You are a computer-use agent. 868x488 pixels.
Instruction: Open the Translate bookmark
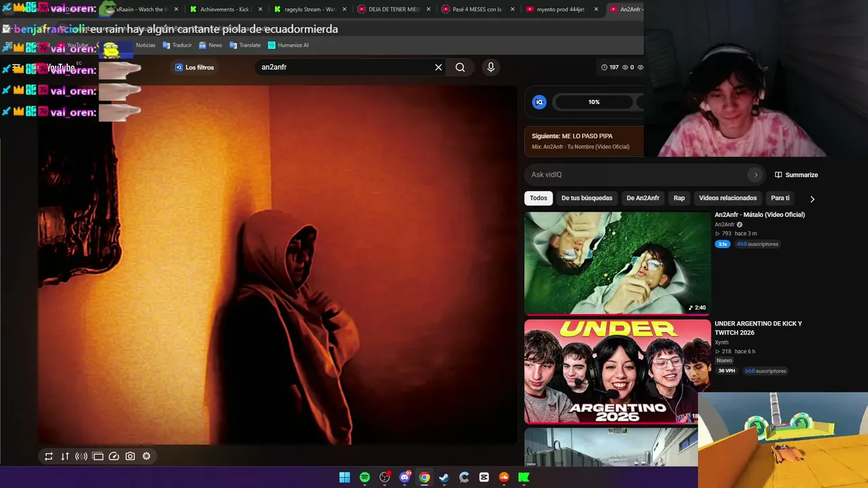click(x=245, y=45)
